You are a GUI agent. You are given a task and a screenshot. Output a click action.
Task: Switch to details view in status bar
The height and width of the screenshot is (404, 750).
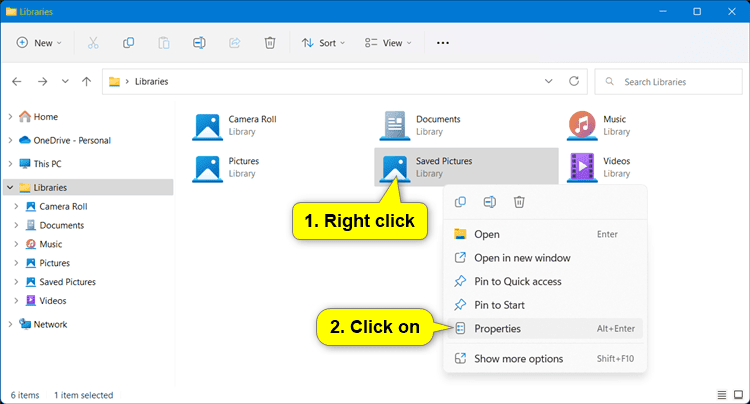tap(722, 395)
